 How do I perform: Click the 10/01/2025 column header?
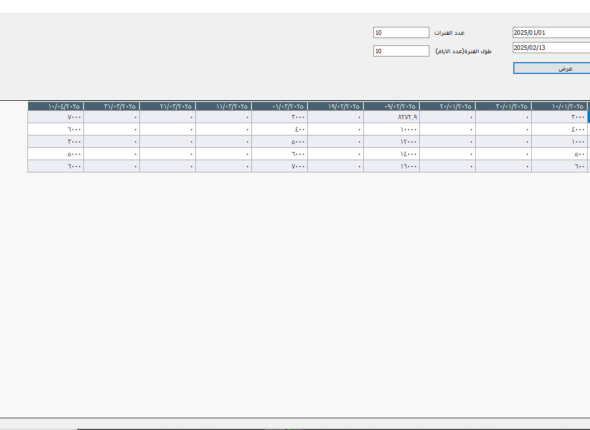(560, 106)
